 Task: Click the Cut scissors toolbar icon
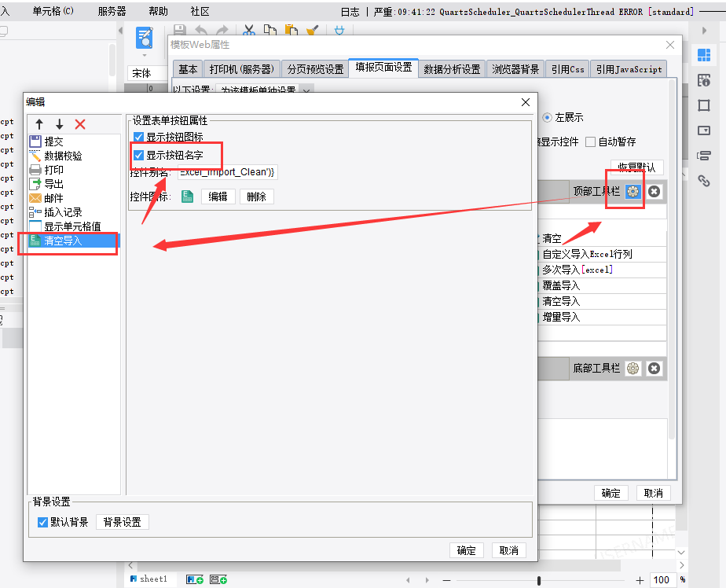249,31
